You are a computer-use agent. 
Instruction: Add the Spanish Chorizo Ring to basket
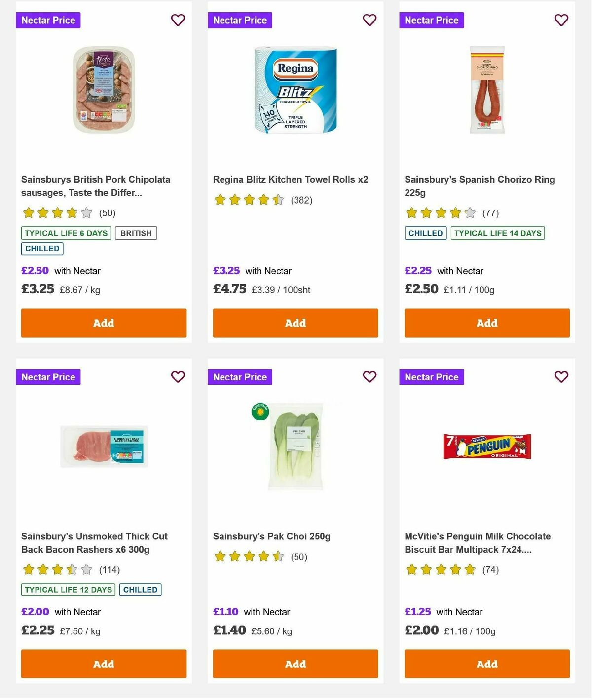click(487, 323)
